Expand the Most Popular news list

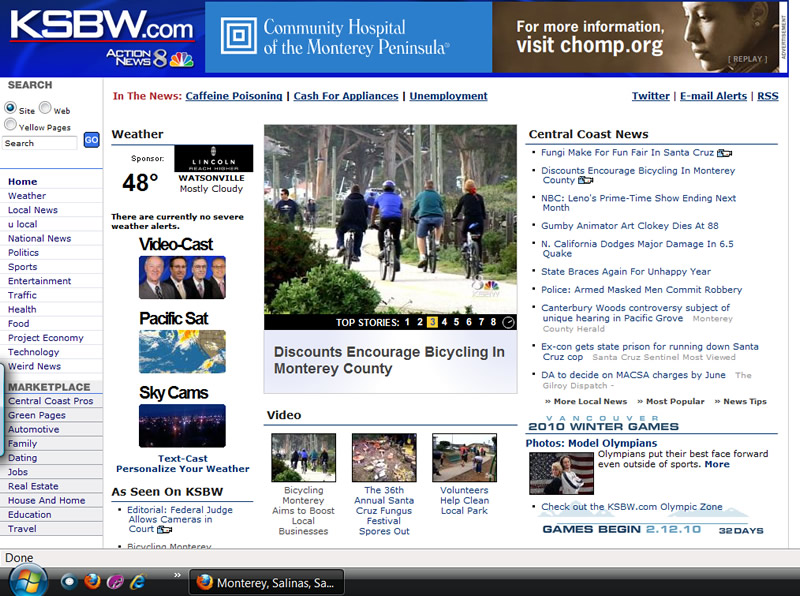(x=675, y=401)
